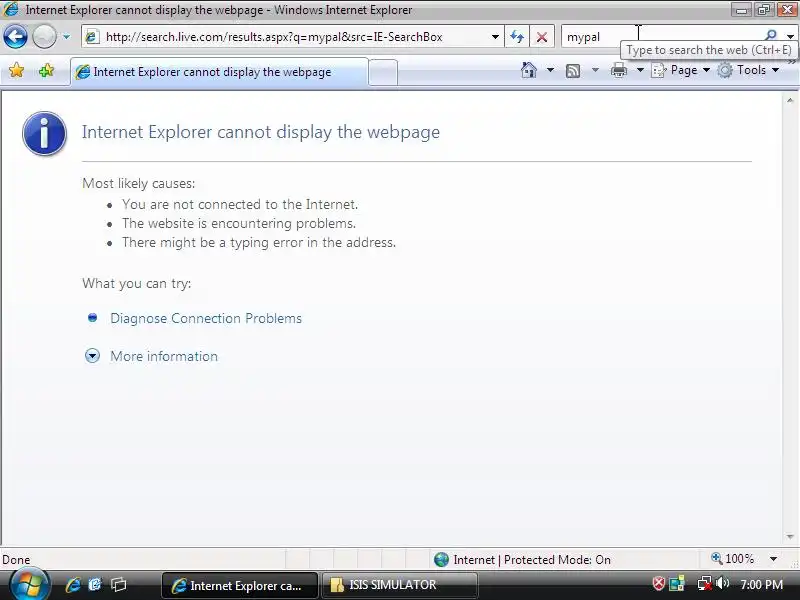Click the second Quick Launch icon
Viewport: 800px width, 600px height.
pos(95,585)
